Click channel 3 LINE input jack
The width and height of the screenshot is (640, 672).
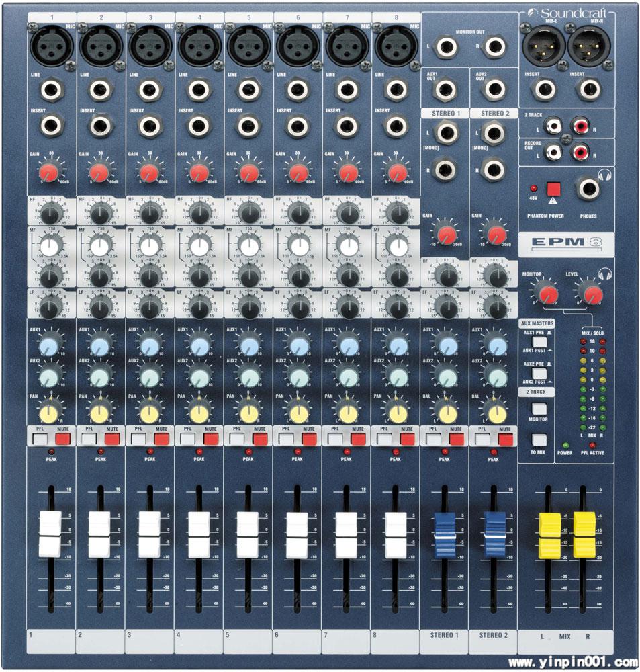(x=150, y=90)
